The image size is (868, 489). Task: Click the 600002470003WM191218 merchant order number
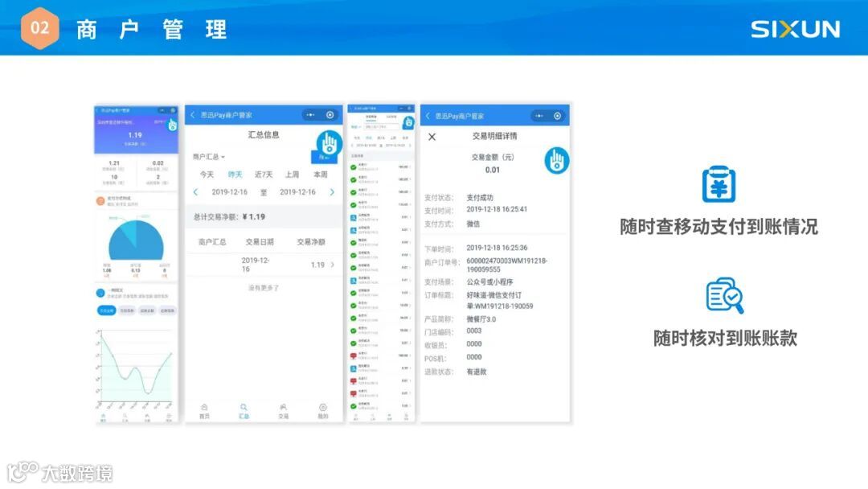(506, 265)
